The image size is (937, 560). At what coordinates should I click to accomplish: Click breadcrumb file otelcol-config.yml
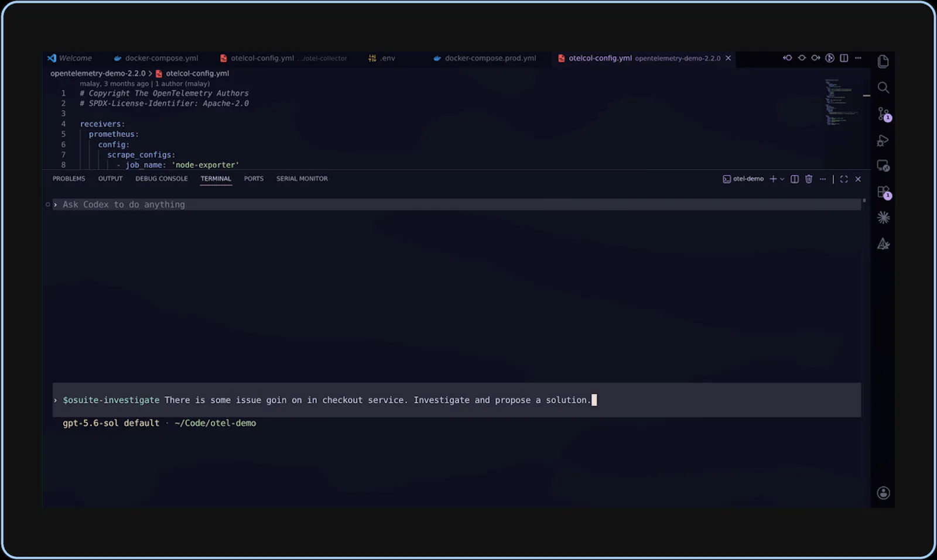pyautogui.click(x=197, y=74)
